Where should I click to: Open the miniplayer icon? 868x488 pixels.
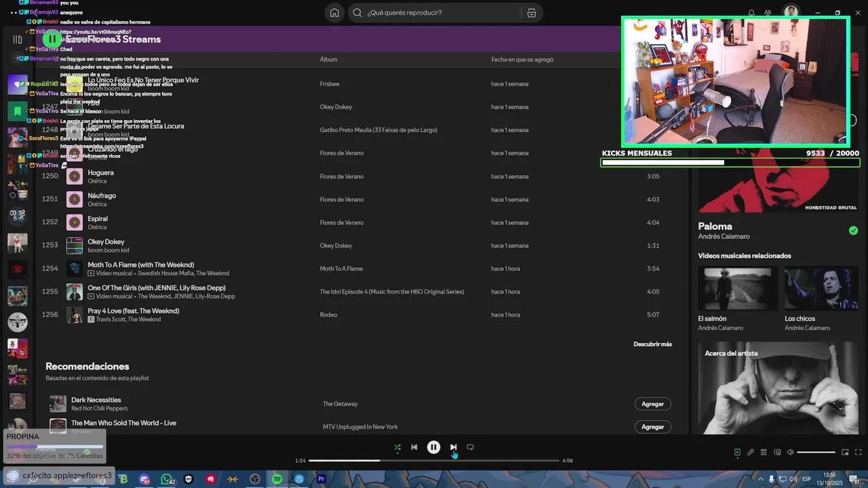tap(845, 452)
